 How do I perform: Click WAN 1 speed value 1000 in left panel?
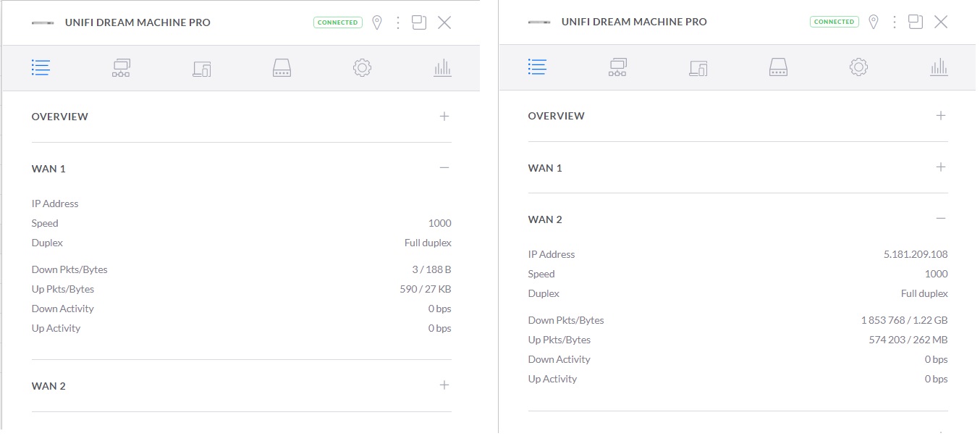click(439, 223)
